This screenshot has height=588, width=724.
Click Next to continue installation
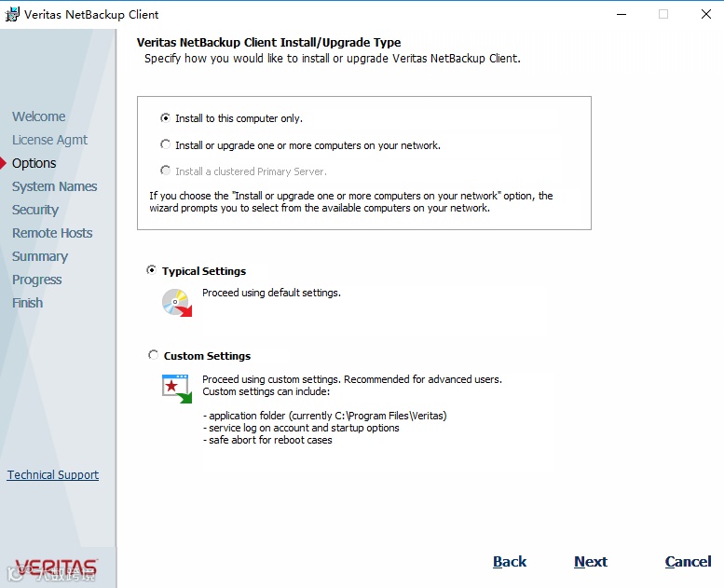coord(591,562)
